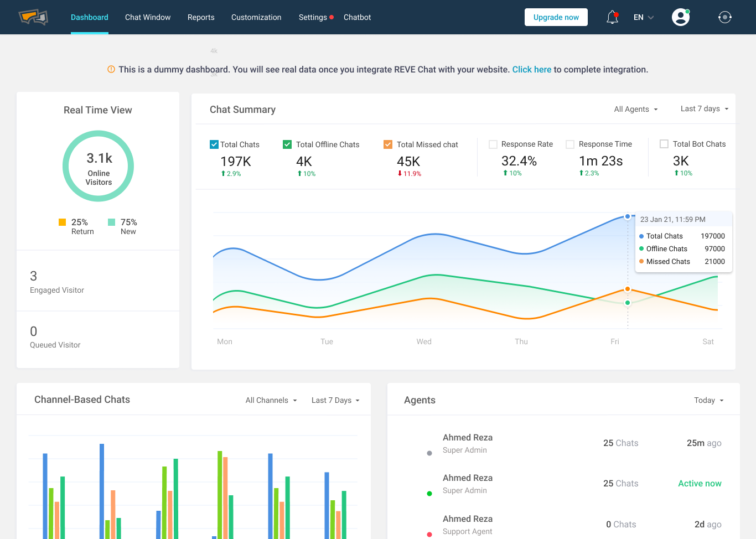Open the Reports menu
This screenshot has width=756, height=539.
coord(201,17)
